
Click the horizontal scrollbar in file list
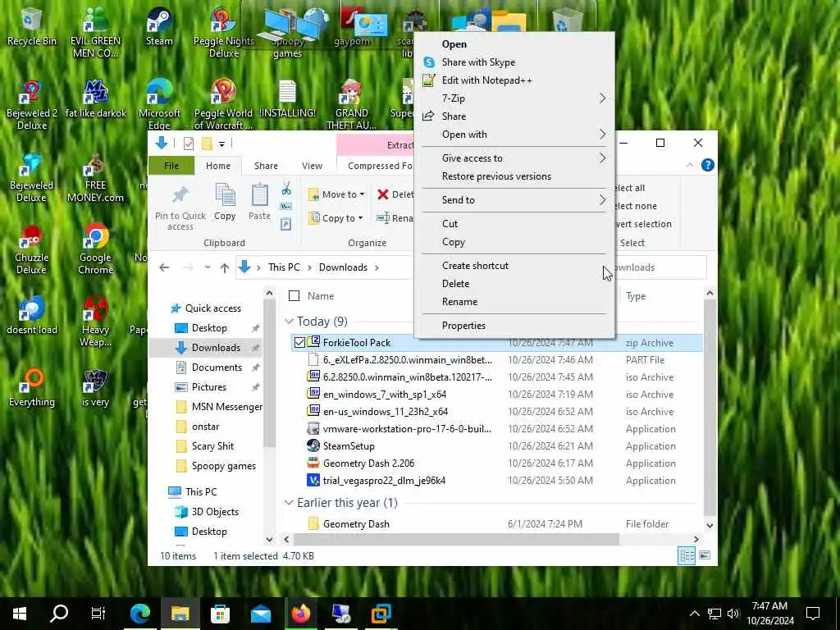tap(456, 539)
